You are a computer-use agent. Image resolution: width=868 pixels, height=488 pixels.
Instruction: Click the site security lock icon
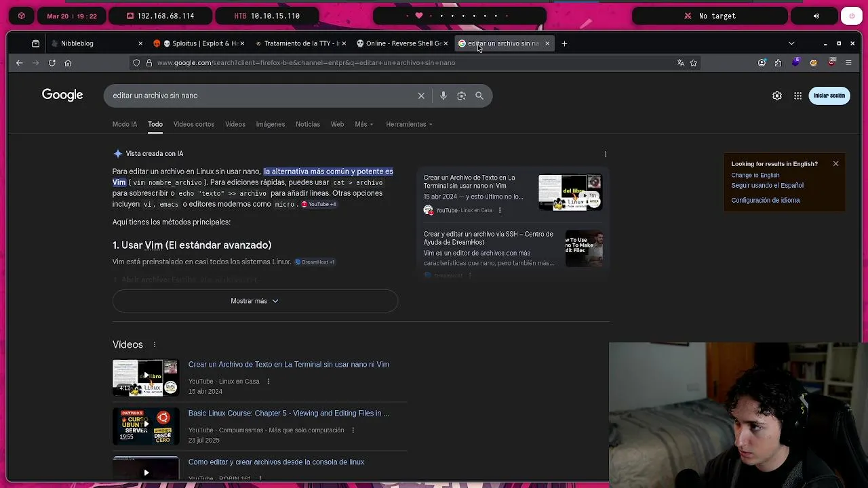point(149,62)
